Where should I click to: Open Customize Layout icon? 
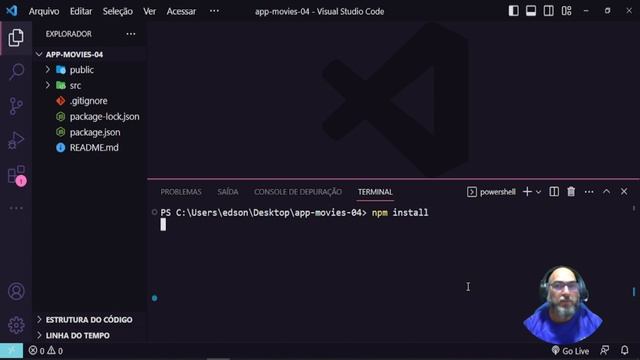567,11
